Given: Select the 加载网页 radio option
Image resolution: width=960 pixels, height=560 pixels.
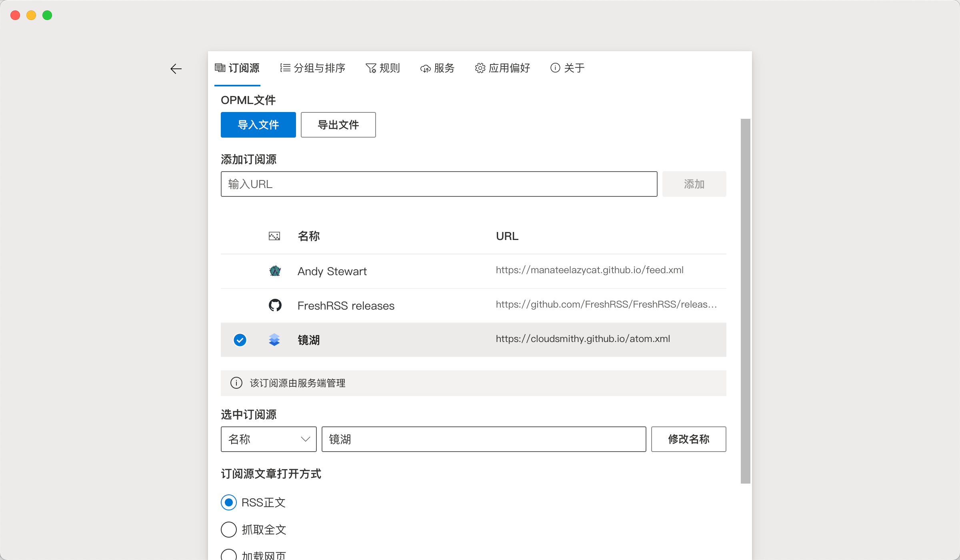Looking at the screenshot, I should click(229, 555).
